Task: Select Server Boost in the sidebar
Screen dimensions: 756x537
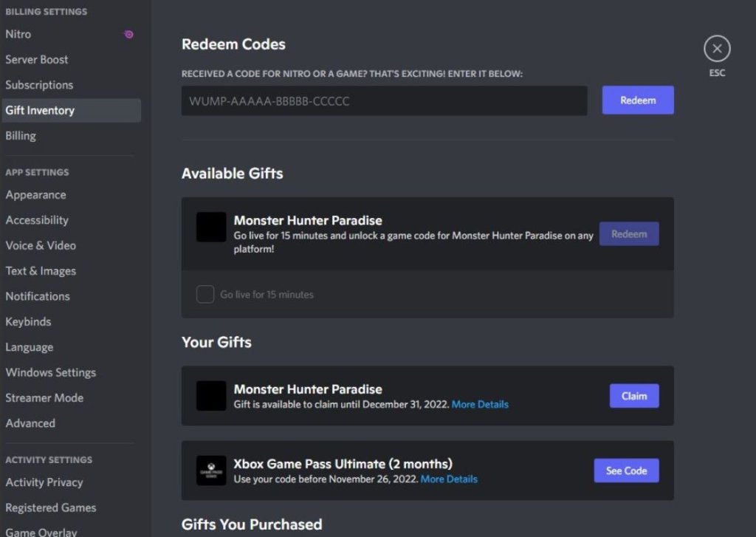Action: tap(37, 60)
